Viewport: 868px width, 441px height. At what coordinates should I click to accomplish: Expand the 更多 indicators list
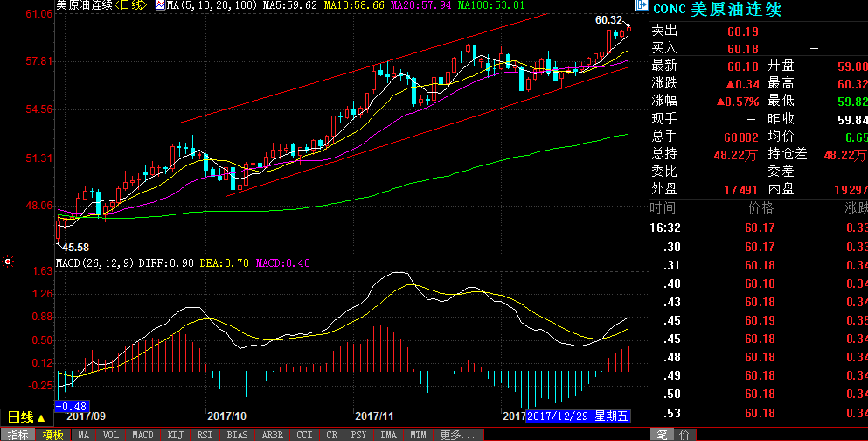click(x=450, y=435)
